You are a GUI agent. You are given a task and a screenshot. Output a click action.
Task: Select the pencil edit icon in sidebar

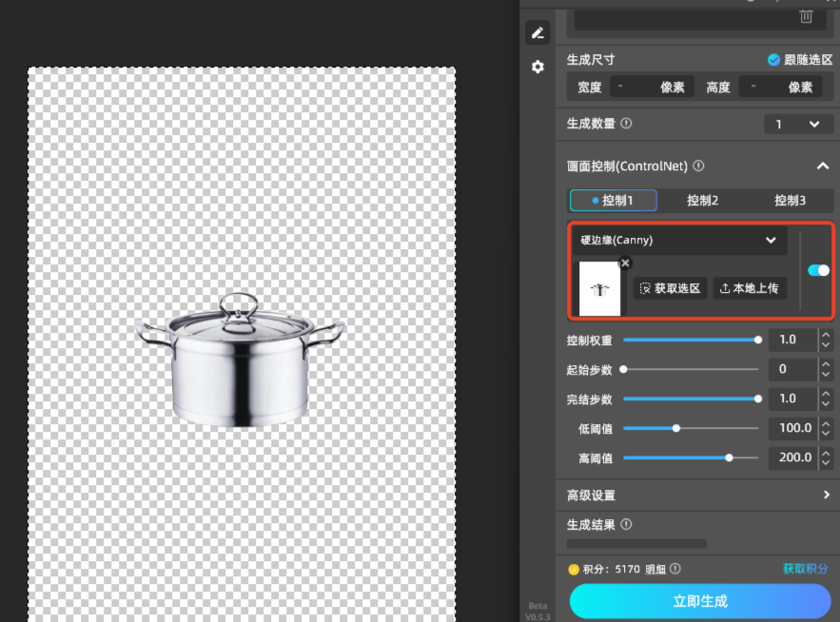[x=537, y=33]
